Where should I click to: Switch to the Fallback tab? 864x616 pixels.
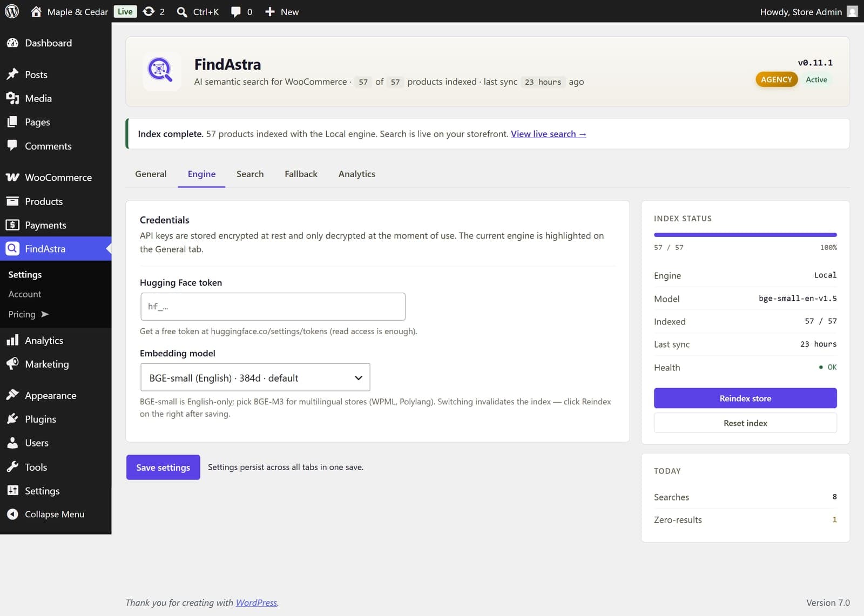click(301, 174)
